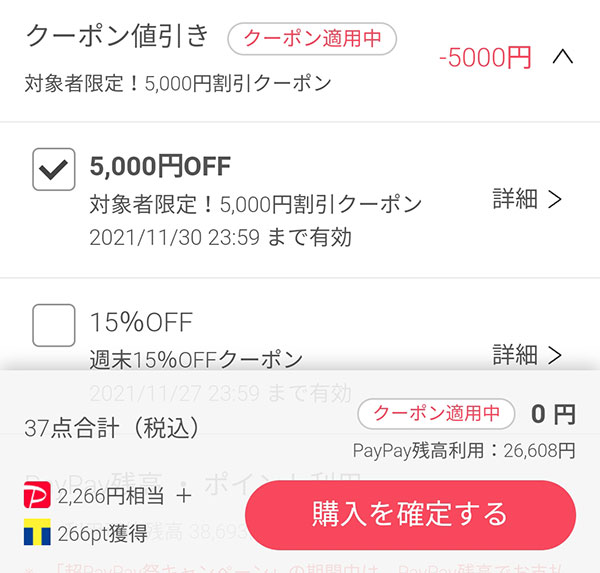Click the red PayPay logo icon
Viewport: 600px width, 573px height.
coord(37,495)
